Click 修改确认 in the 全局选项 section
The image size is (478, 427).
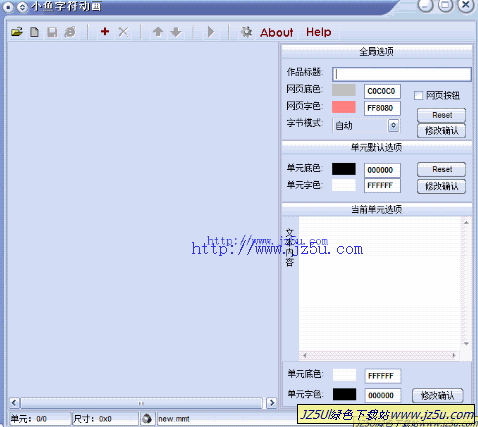(x=442, y=131)
